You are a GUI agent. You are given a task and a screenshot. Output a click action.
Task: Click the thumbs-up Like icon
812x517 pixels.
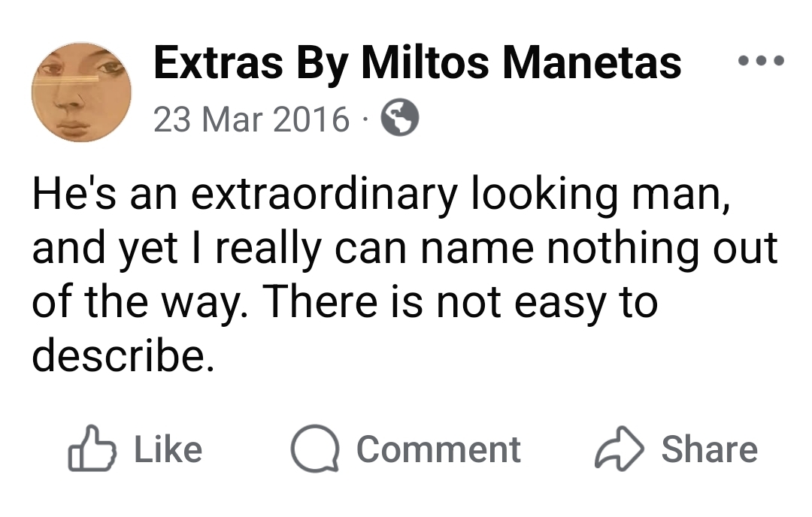point(93,449)
